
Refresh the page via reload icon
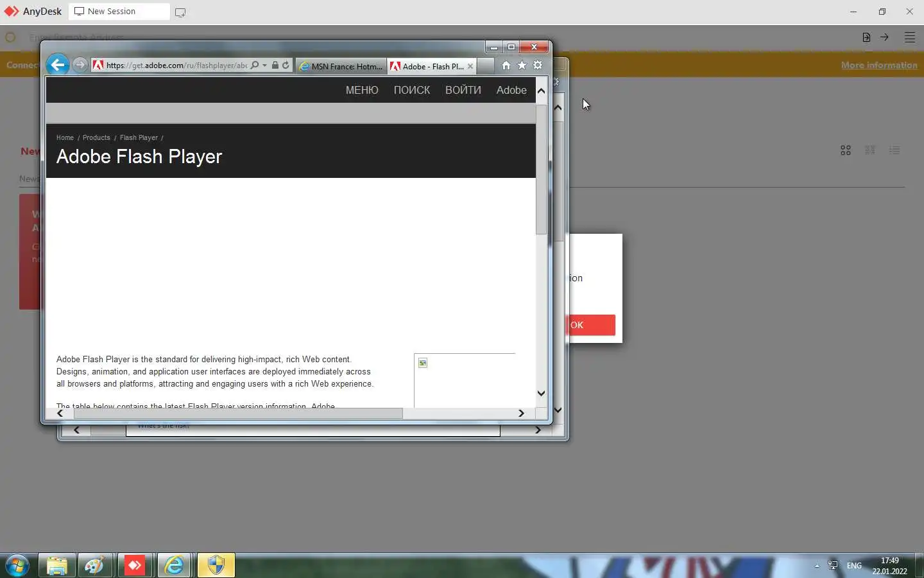click(286, 65)
